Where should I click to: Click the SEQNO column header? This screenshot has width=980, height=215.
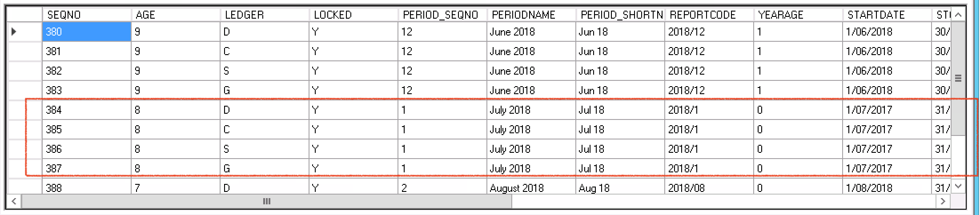coord(87,15)
